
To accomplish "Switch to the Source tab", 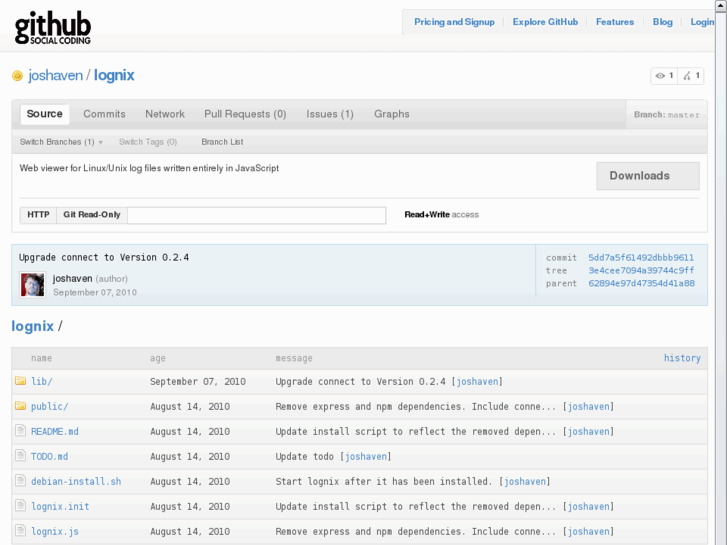I will [45, 114].
